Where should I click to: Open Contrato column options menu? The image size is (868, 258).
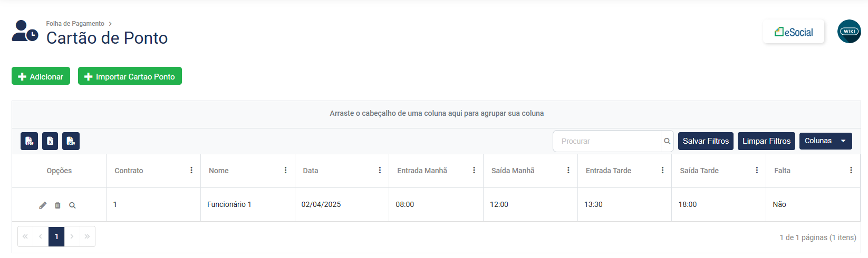click(191, 171)
